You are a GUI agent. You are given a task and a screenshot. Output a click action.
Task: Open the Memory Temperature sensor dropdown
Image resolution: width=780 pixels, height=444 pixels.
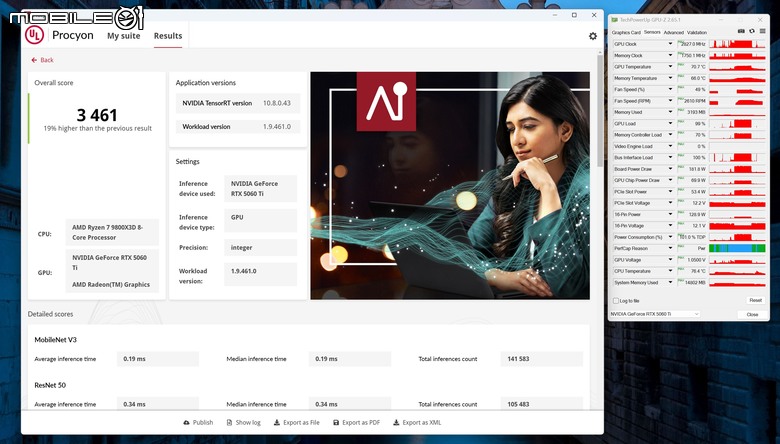(670, 78)
